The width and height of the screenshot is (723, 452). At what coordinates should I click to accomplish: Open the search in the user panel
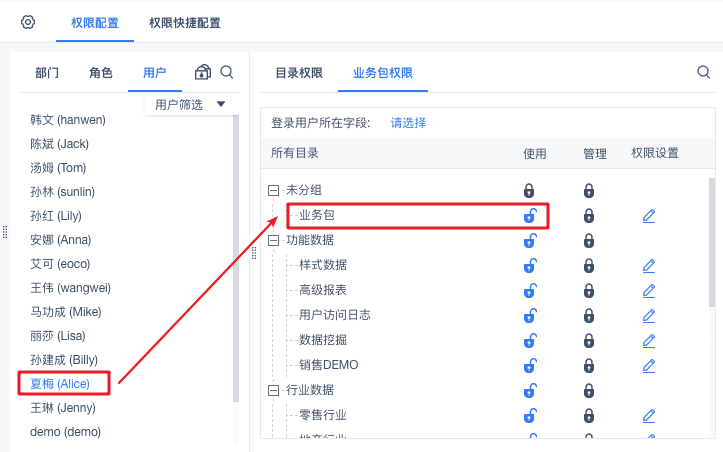pos(227,72)
